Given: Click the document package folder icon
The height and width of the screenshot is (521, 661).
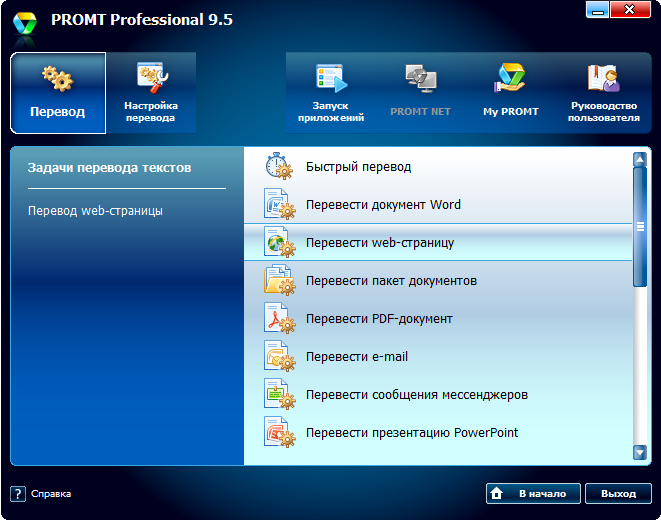Looking at the screenshot, I should 279,280.
